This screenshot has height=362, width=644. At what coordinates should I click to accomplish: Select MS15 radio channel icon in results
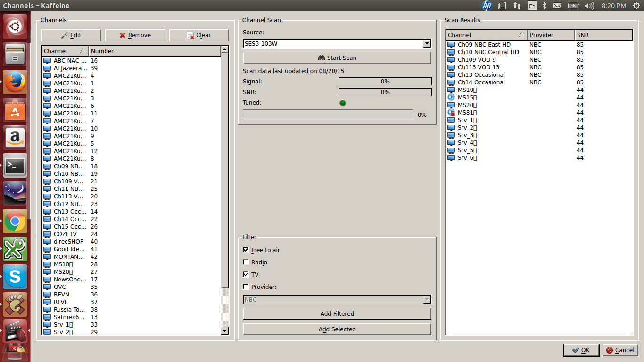451,97
